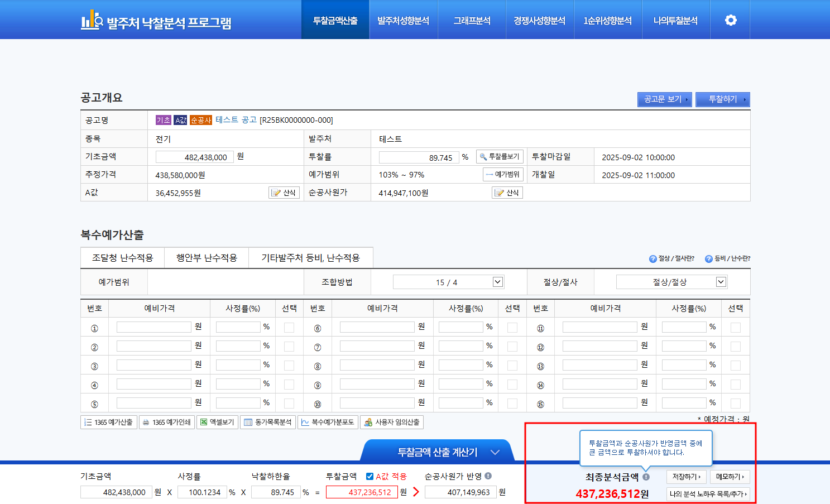
Task: Click info icon beside 순공사원가 반영
Action: pyautogui.click(x=488, y=476)
